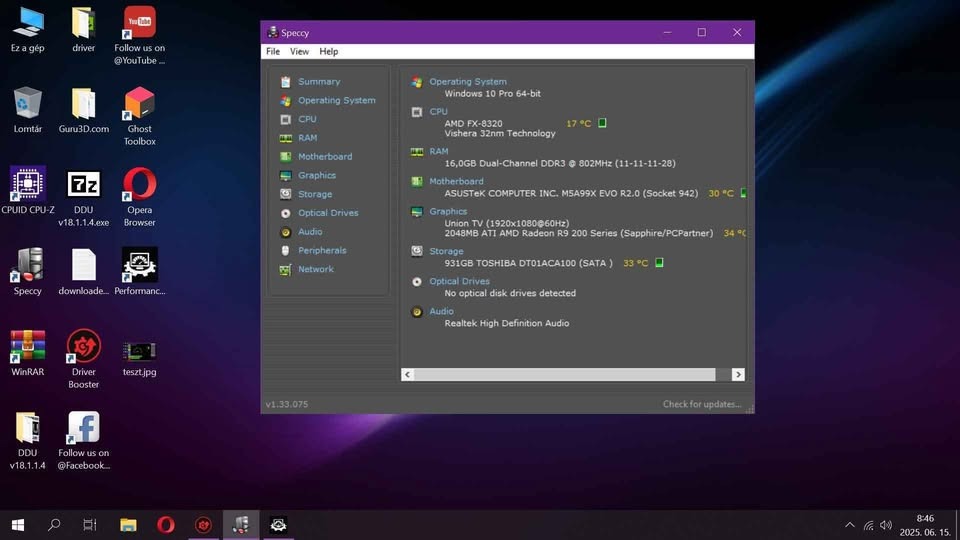The image size is (960, 540).
Task: Click the hard drive icon beside Storage heading
Action: click(417, 251)
